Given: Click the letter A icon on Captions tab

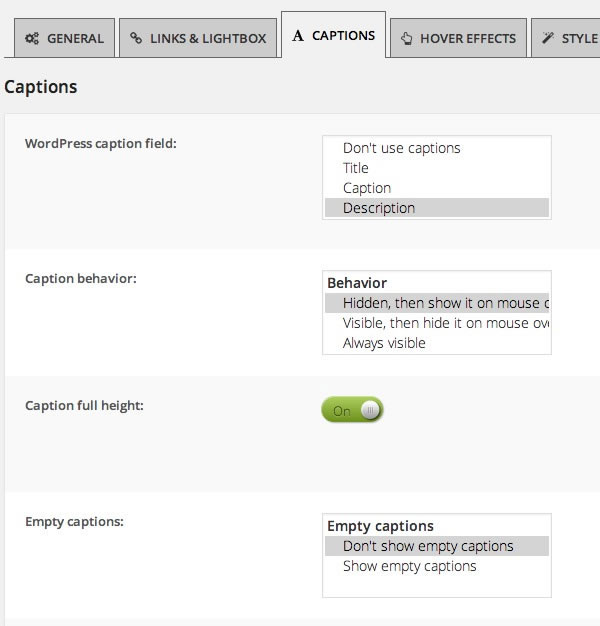Looking at the screenshot, I should point(297,36).
